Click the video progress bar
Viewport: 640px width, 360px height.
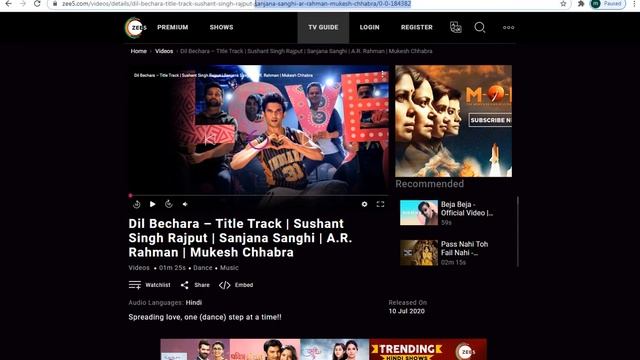[259, 196]
